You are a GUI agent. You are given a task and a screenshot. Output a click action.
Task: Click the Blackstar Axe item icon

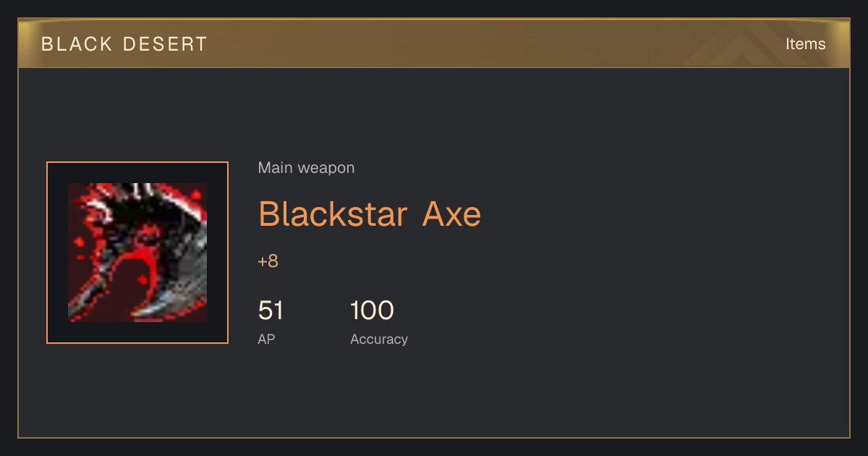137,253
